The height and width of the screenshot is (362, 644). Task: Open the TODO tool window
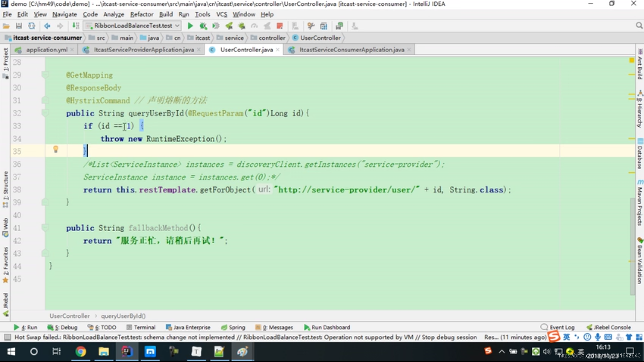tap(102, 327)
